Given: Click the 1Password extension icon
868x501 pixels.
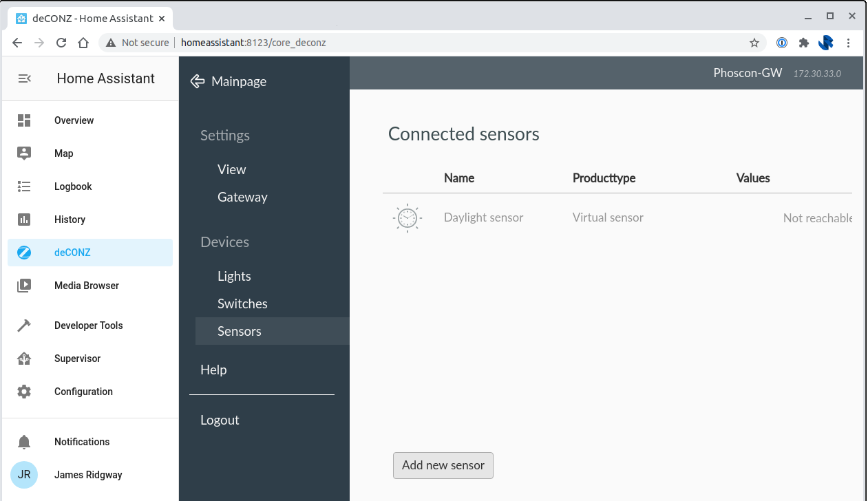Looking at the screenshot, I should [x=782, y=43].
